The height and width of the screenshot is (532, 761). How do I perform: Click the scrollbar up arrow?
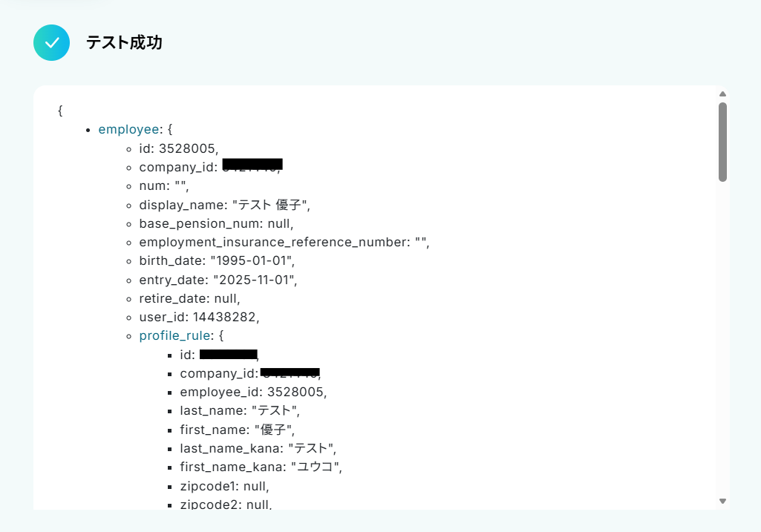(x=722, y=94)
